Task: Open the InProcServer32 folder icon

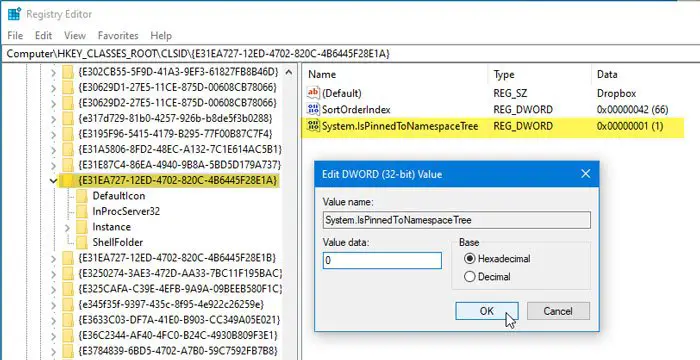Action: (x=82, y=211)
